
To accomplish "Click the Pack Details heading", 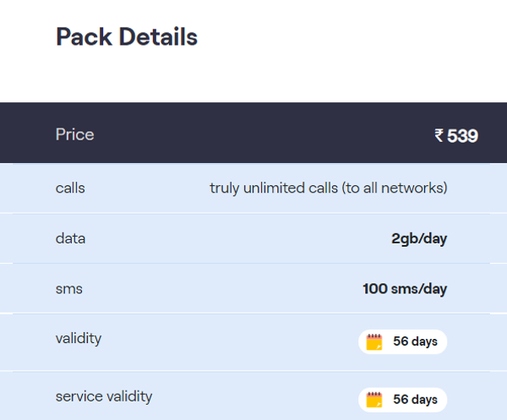I will [127, 37].
